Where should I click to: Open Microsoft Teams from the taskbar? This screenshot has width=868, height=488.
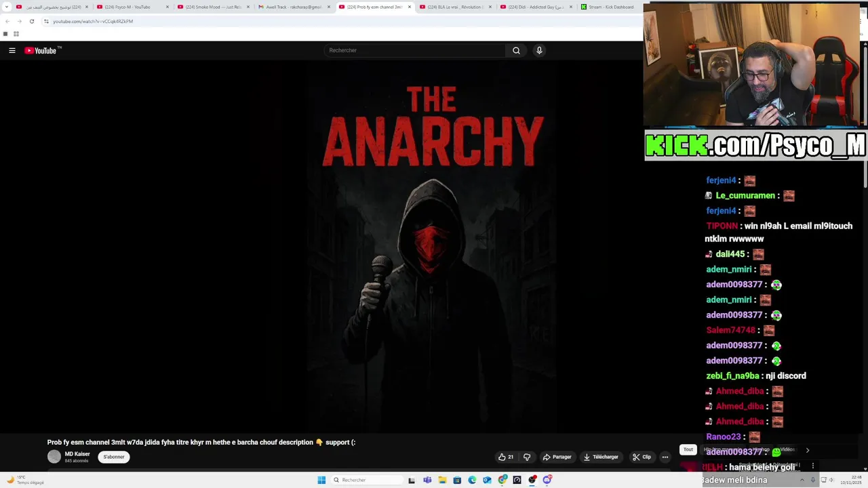427,480
